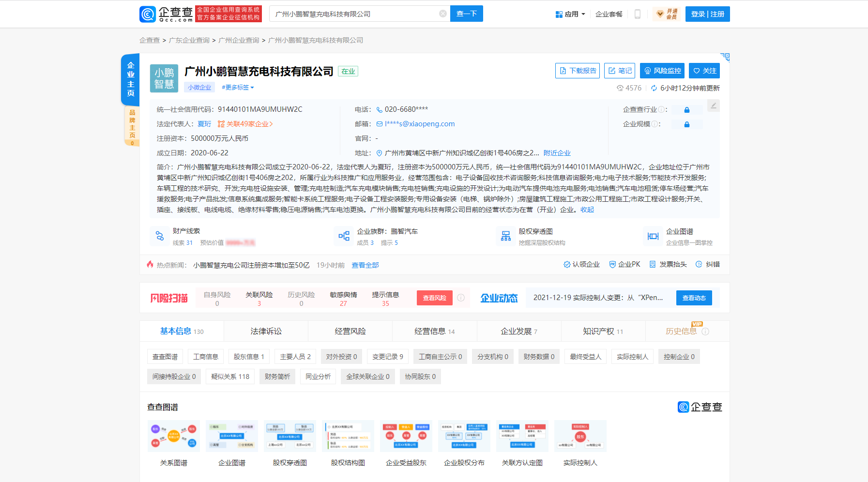
Task: Click the 查一下 search button
Action: pyautogui.click(x=467, y=14)
